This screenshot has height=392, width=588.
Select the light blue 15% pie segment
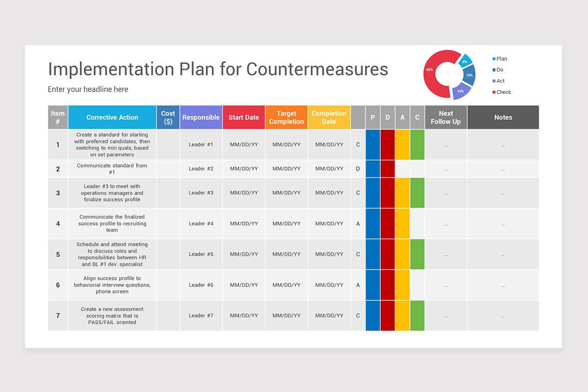coord(468,75)
